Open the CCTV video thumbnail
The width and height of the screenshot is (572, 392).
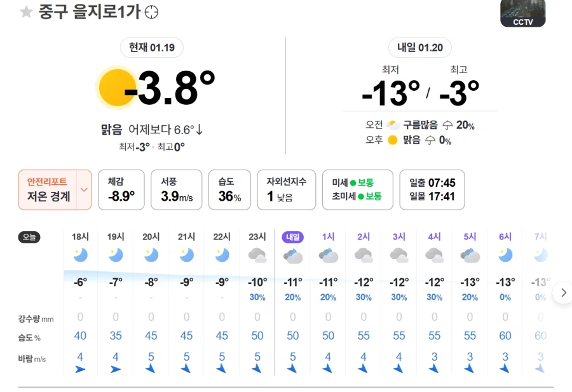tap(522, 14)
